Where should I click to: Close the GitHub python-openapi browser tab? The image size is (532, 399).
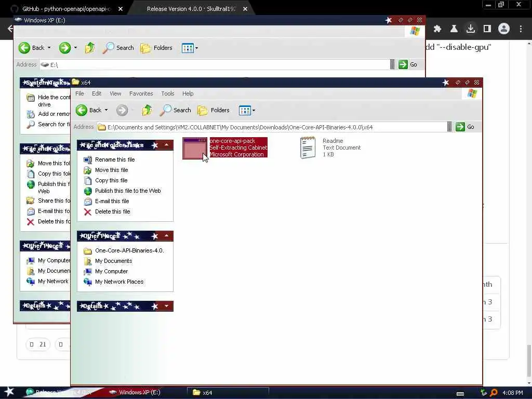pyautogui.click(x=121, y=9)
